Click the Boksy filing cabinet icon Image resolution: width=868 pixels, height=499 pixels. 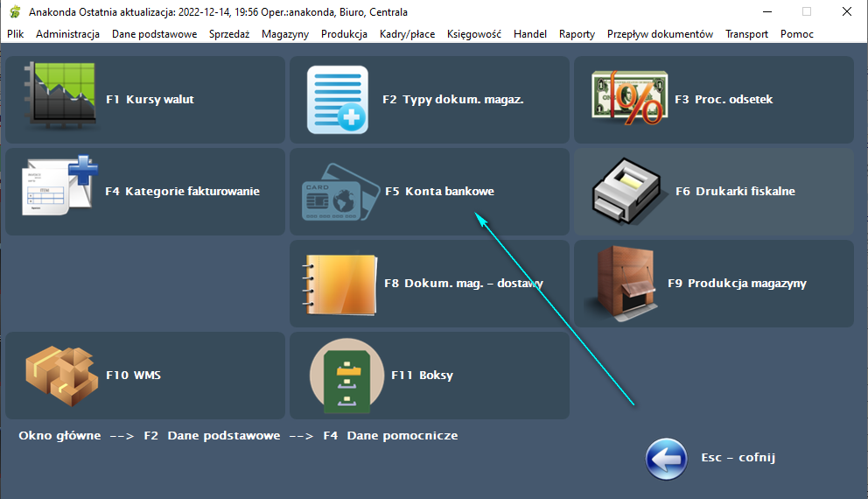click(x=347, y=376)
